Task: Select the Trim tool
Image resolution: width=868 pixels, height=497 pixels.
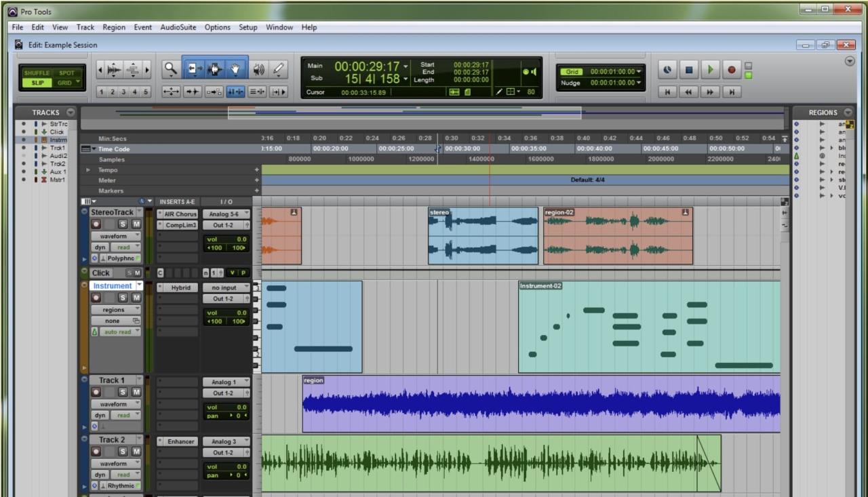Action: [x=193, y=68]
